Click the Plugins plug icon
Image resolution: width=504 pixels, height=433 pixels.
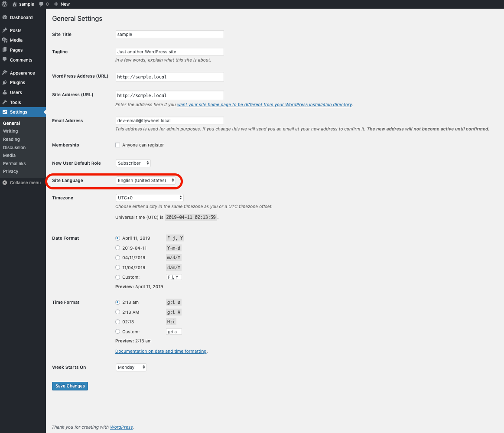click(x=5, y=83)
